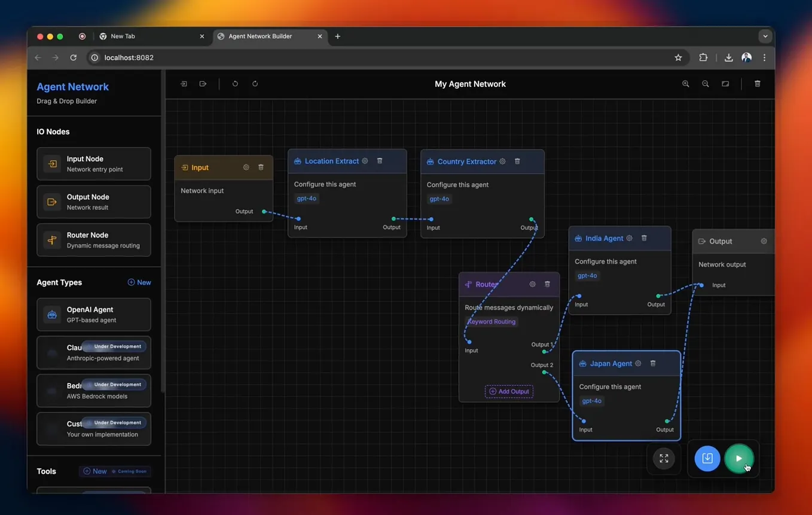Delete the India Agent node
Screen dimensions: 812x515
point(644,238)
